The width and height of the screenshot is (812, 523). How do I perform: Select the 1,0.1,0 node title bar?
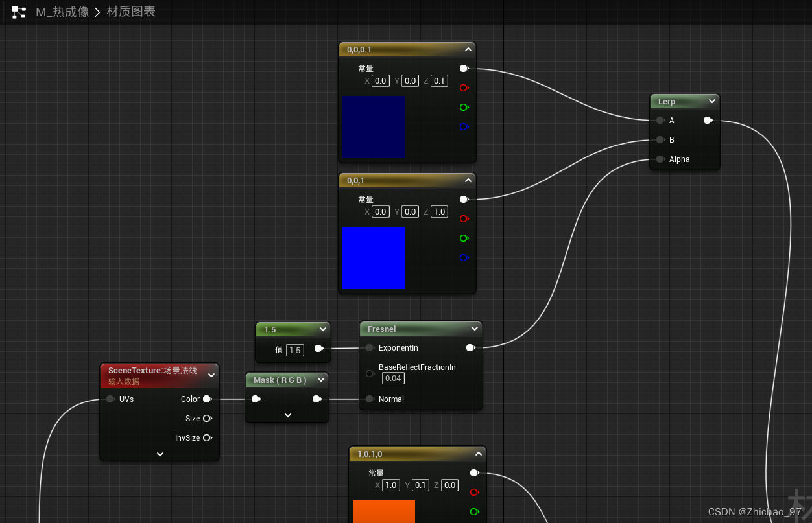[x=418, y=454]
